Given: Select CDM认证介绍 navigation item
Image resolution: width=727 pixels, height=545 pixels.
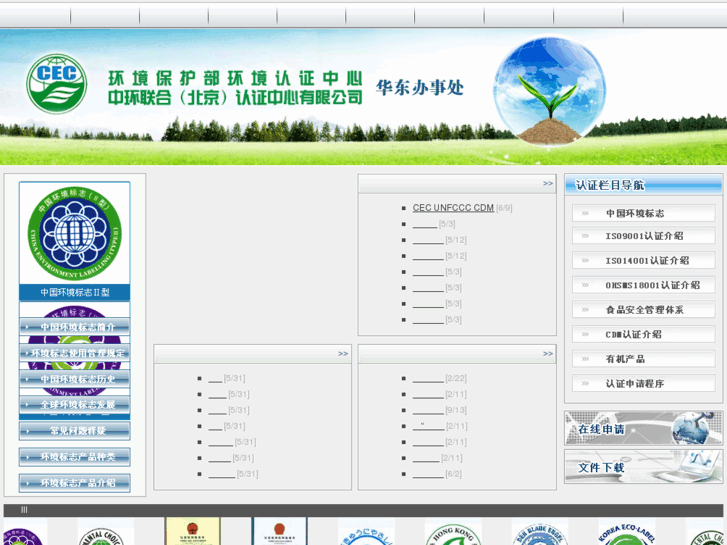Looking at the screenshot, I should coord(644,334).
